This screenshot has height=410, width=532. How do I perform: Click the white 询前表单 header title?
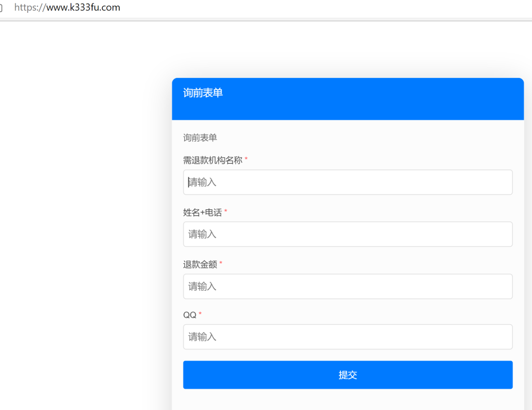(203, 93)
